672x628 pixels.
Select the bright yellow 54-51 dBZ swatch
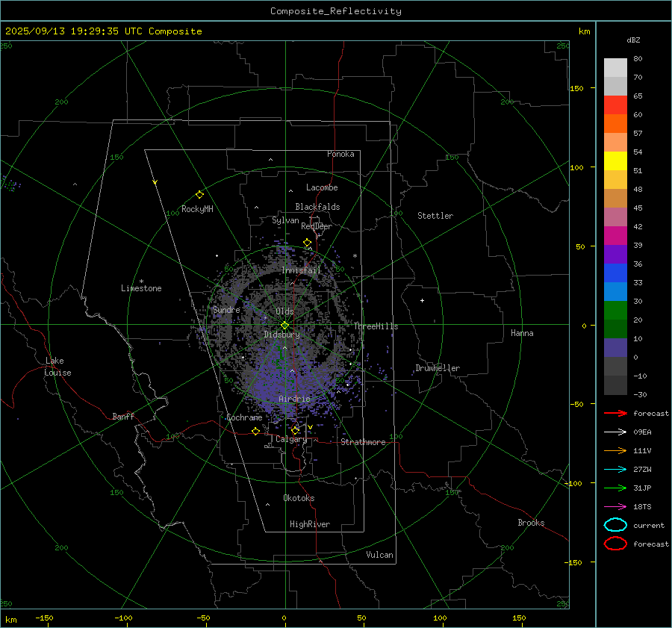[615, 161]
